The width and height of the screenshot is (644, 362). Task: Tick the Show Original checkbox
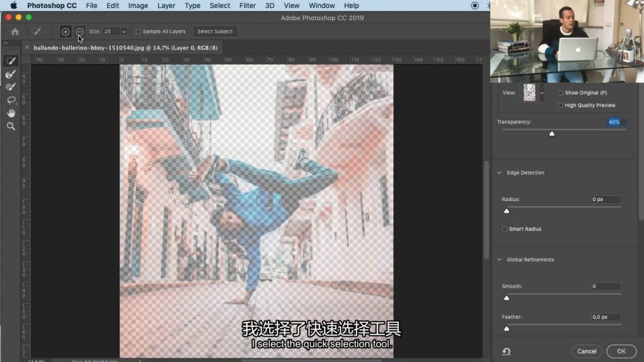(560, 93)
